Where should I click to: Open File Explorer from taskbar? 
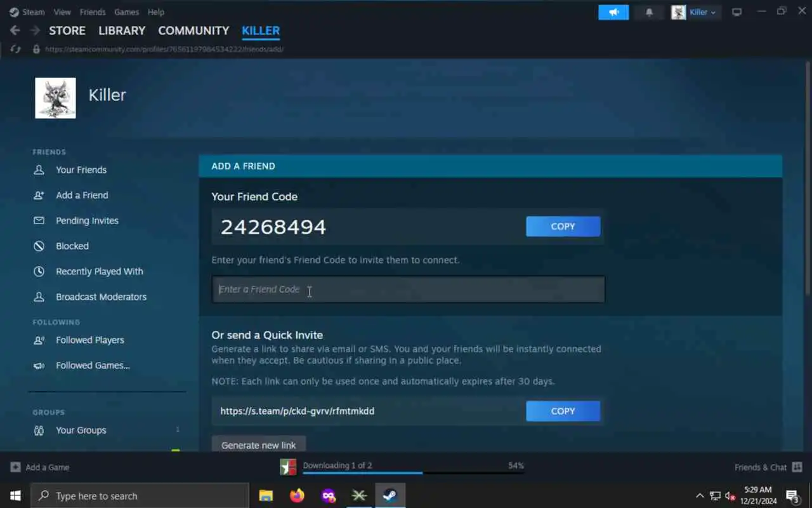[x=266, y=495]
